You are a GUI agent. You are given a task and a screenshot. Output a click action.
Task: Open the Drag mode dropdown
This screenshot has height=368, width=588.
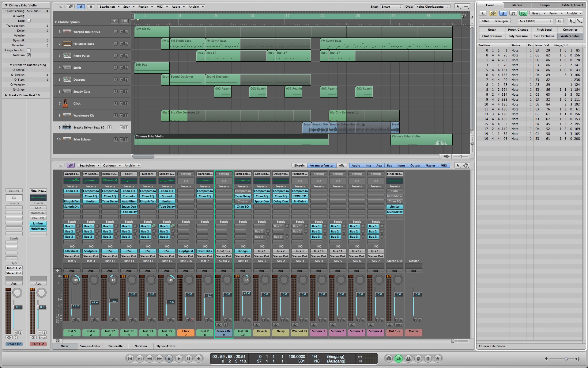pyautogui.click(x=432, y=6)
